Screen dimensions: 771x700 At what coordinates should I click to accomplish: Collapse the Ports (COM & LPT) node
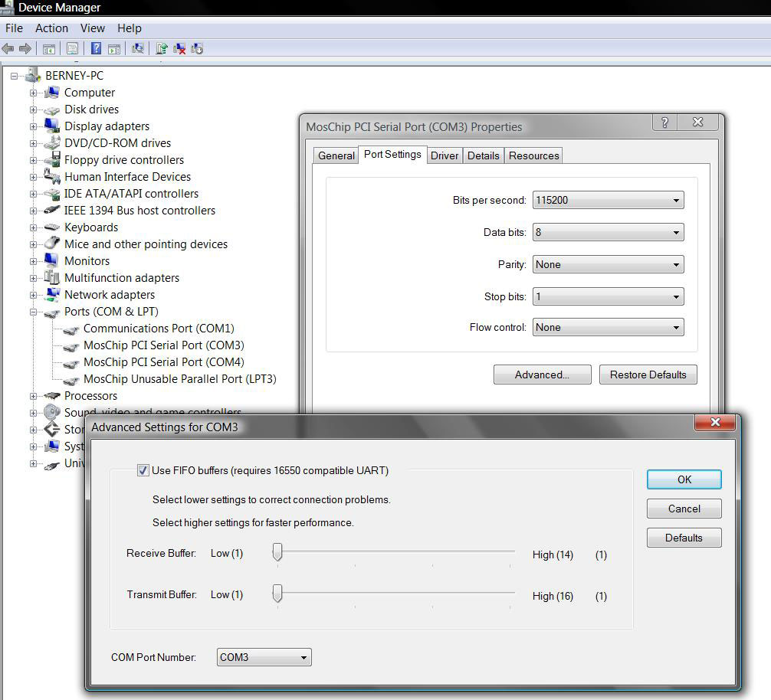(x=33, y=312)
